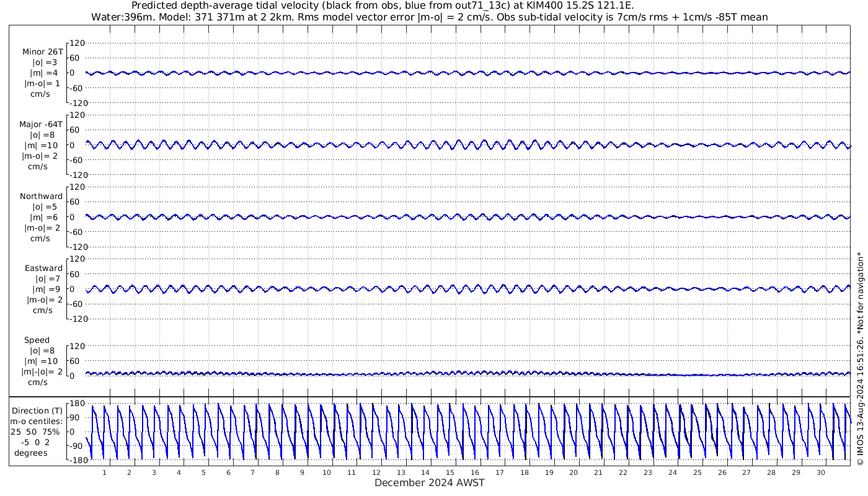Image resolution: width=868 pixels, height=496 pixels.
Task: Click day tick label '22' on time axis
Action: pyautogui.click(x=623, y=472)
